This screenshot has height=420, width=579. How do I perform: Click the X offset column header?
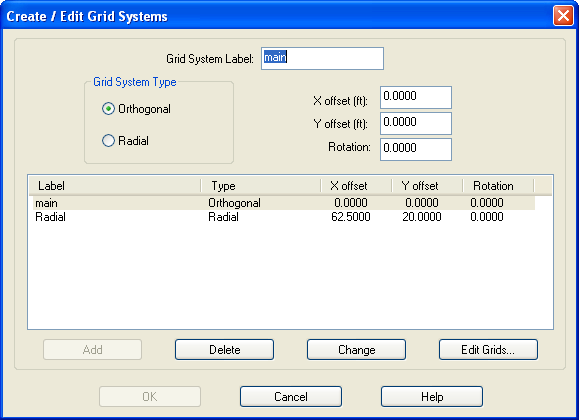point(356,186)
